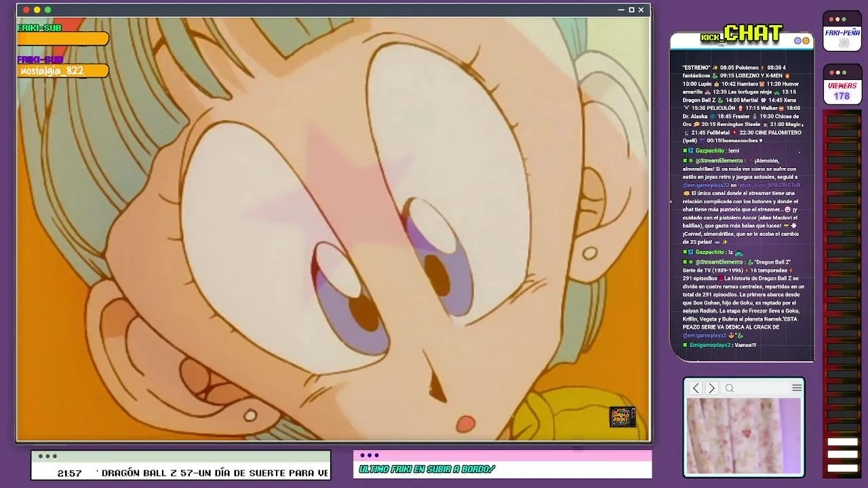Click the mini browser search field
The image size is (868, 488).
(756, 388)
